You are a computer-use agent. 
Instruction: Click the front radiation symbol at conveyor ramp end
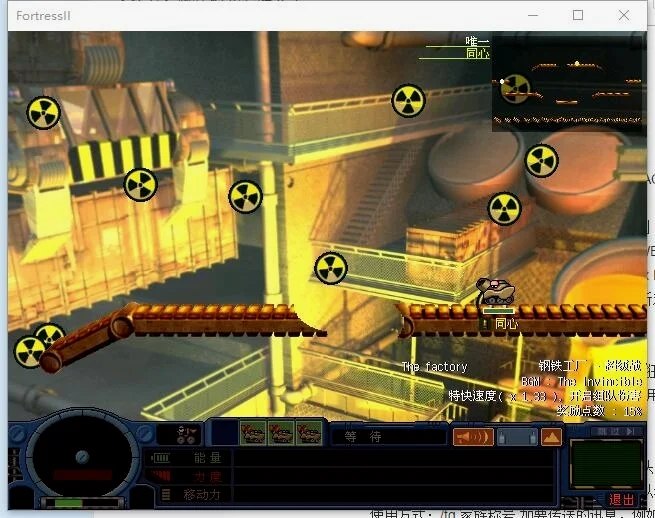pyautogui.click(x=29, y=352)
